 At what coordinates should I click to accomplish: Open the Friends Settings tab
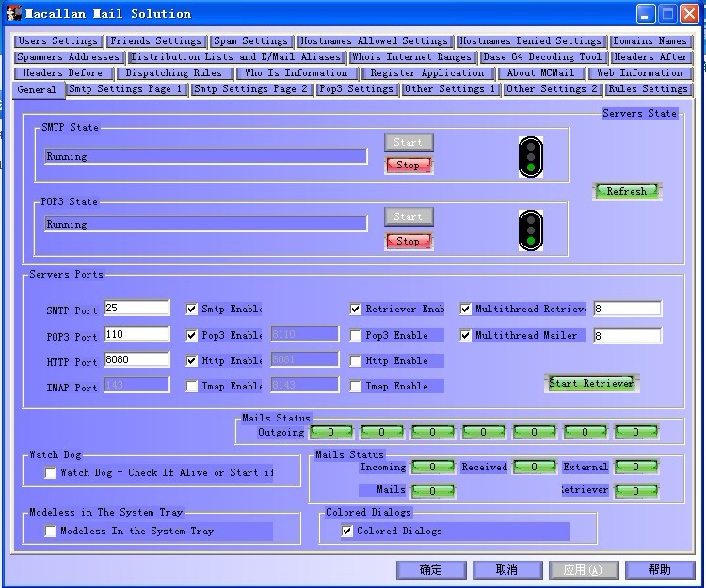coord(155,41)
